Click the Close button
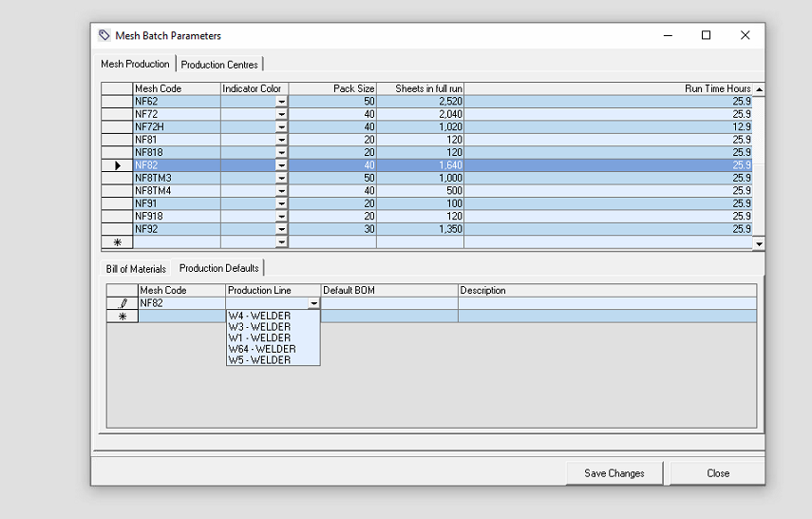This screenshot has width=812, height=519. coord(718,473)
